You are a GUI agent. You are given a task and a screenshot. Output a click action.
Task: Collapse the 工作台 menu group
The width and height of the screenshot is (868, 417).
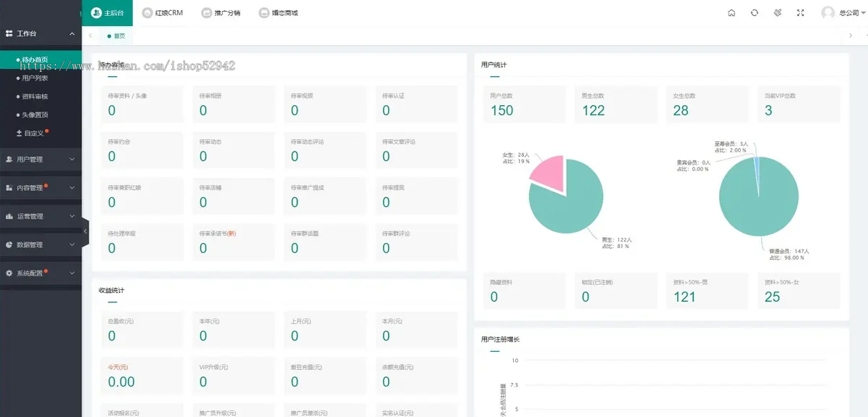[72, 34]
